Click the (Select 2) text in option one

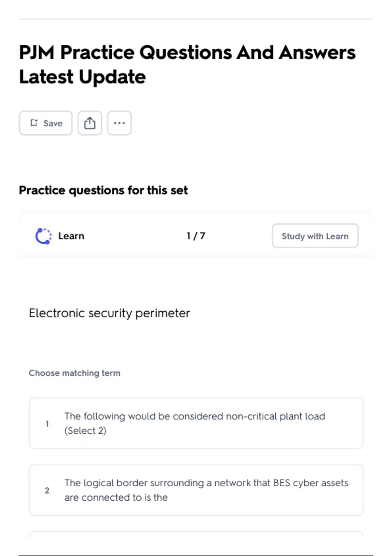click(85, 431)
